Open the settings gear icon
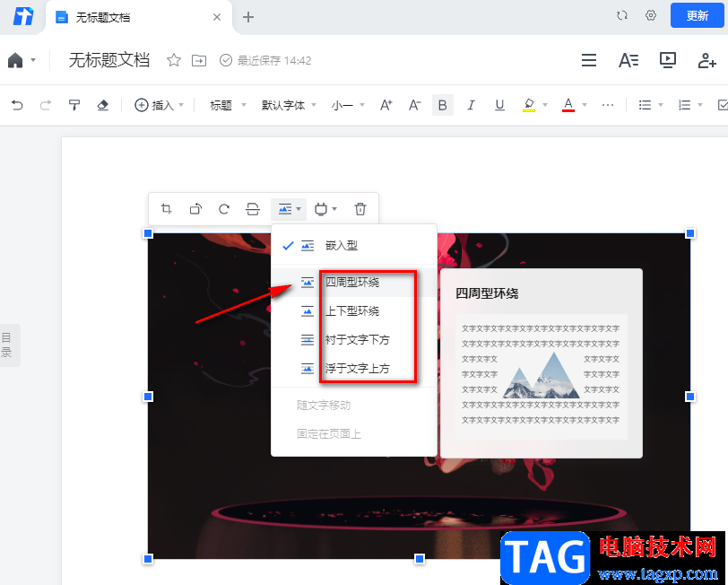 coord(651,16)
